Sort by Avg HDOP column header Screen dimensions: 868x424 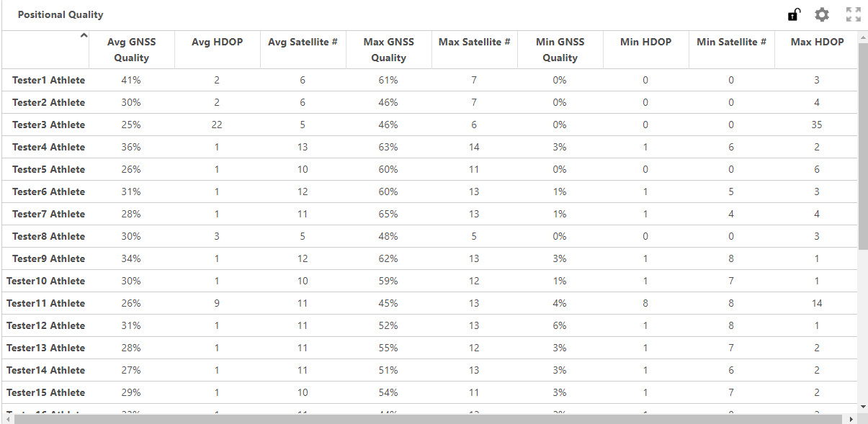pyautogui.click(x=217, y=42)
